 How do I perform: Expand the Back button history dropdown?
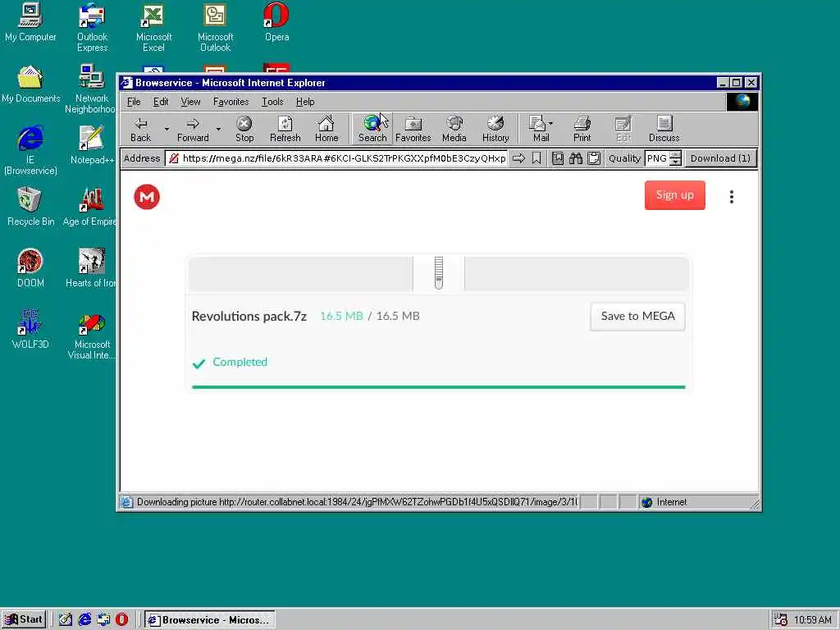167,129
